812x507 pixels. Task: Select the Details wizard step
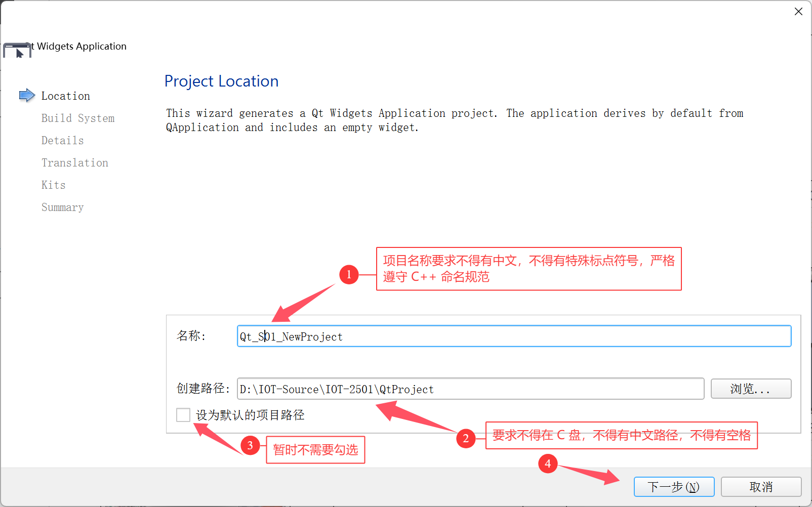click(x=63, y=140)
